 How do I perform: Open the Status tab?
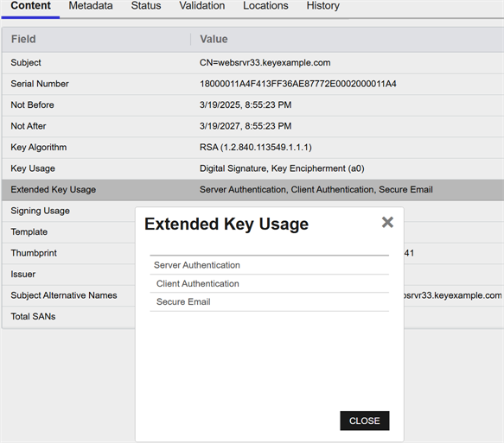[x=146, y=6]
